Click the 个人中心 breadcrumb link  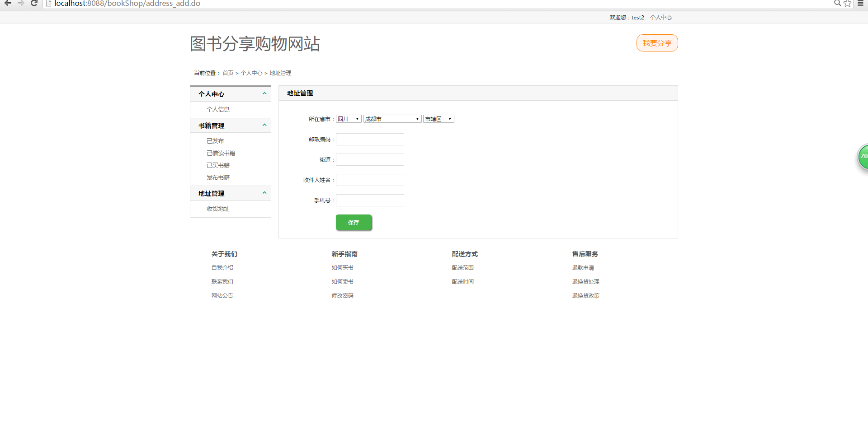pyautogui.click(x=251, y=73)
